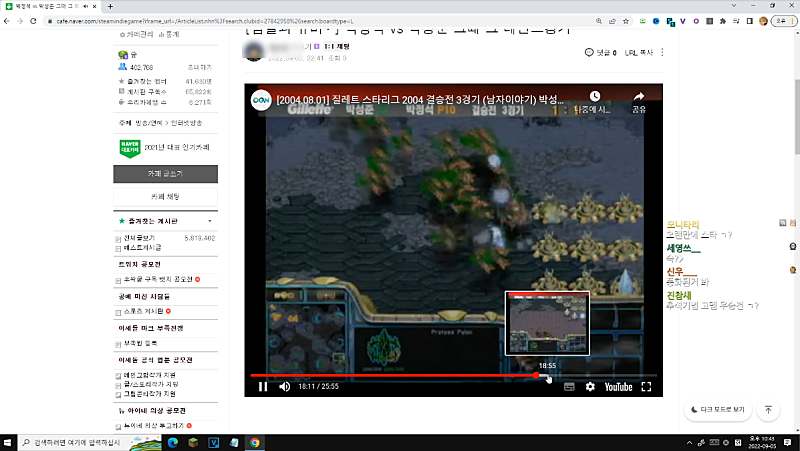This screenshot has width=800, height=451.
Task: Click the zoom magnifier in address bar
Action: coord(598,21)
